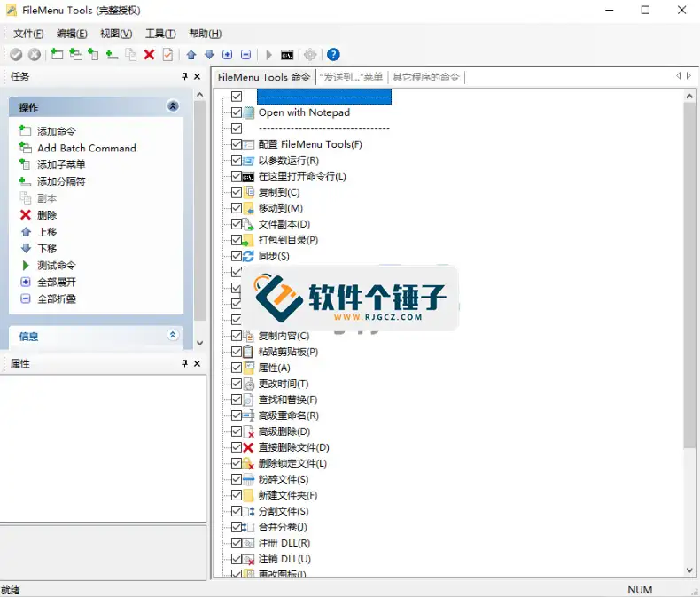
Task: Pin the 属性 panel with pushpin icon
Action: click(x=184, y=363)
